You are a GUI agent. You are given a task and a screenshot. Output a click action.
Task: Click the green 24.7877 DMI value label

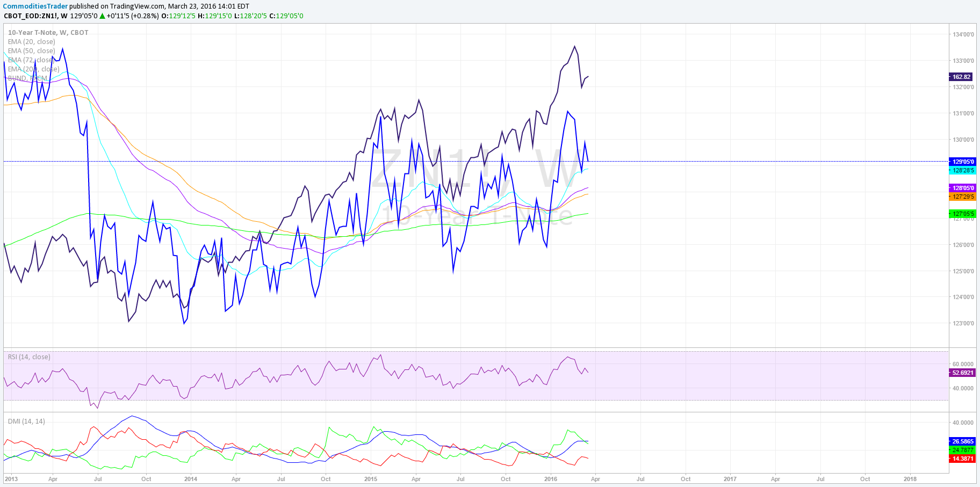[962, 450]
